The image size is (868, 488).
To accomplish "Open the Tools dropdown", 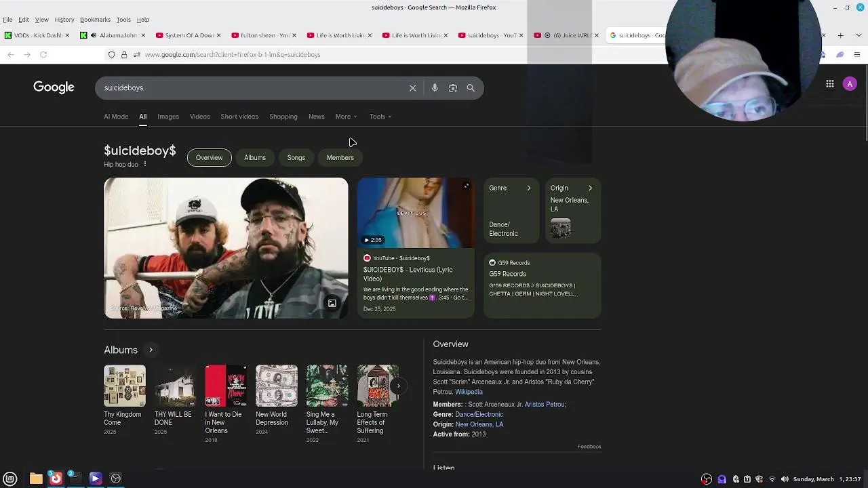I will 380,117.
